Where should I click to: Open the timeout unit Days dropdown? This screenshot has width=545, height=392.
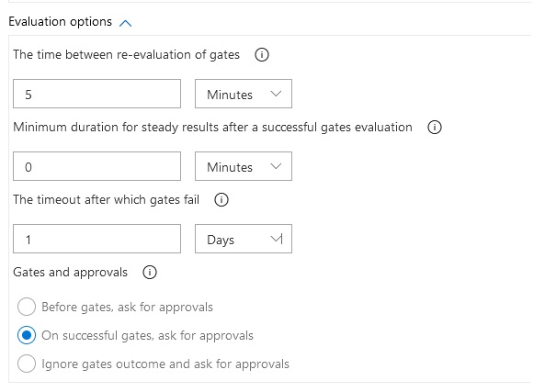point(244,239)
